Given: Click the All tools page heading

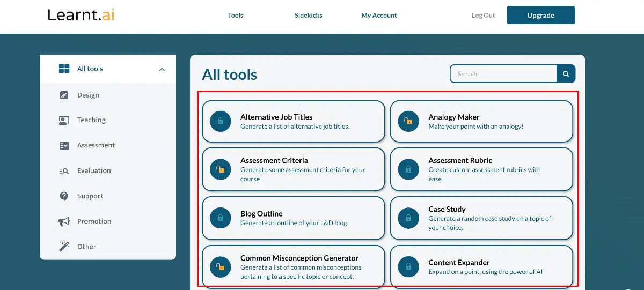Looking at the screenshot, I should (x=230, y=75).
